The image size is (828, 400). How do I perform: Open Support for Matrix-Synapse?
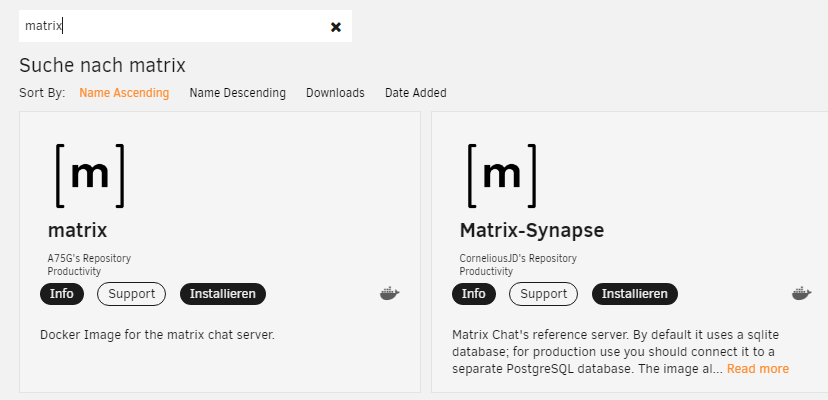pos(543,294)
